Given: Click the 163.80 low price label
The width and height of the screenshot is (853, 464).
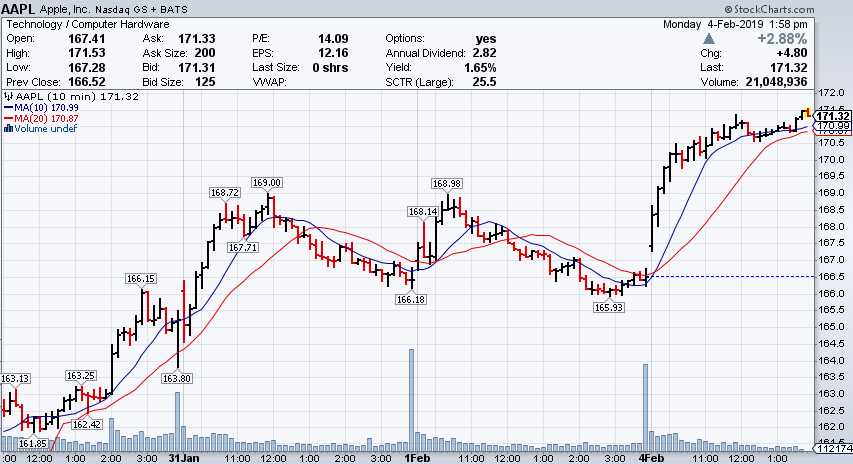Looking at the screenshot, I should pyautogui.click(x=176, y=378).
